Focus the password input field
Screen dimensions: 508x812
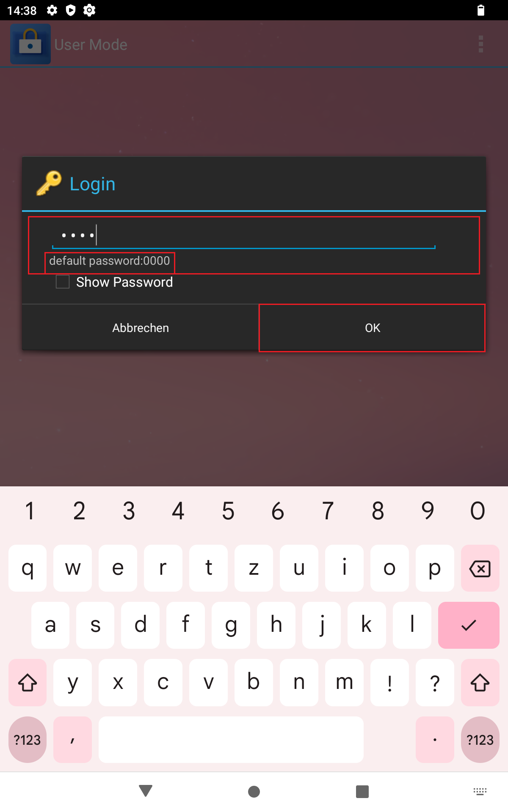point(244,235)
